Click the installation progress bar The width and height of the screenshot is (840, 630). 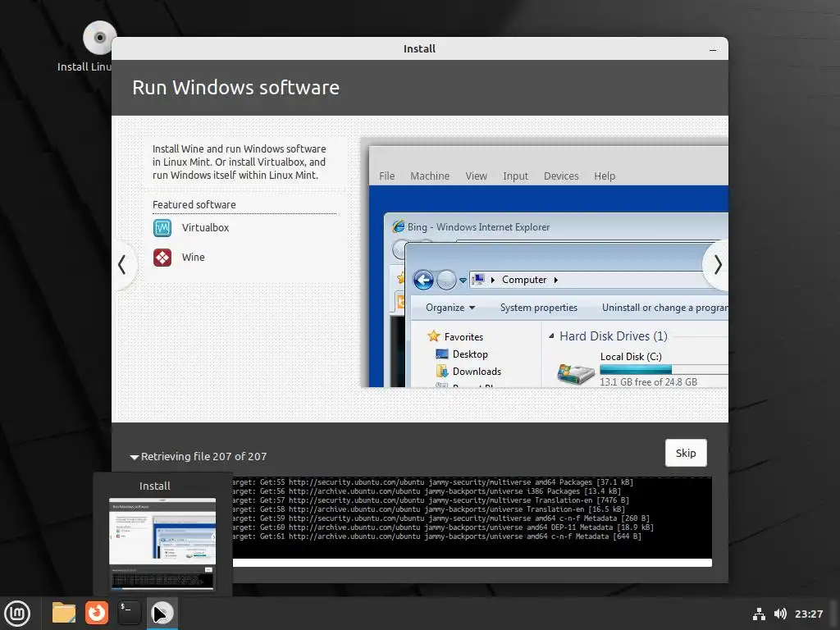tap(472, 563)
